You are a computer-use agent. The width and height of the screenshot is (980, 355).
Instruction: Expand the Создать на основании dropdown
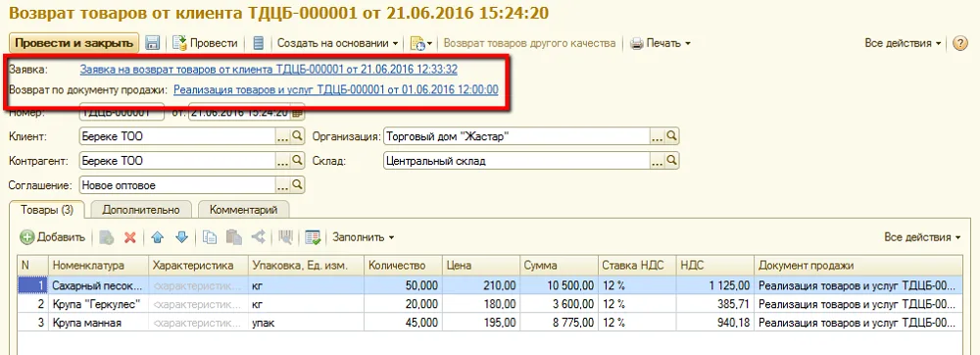[337, 43]
